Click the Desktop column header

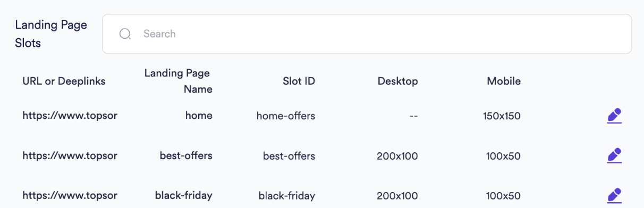(x=397, y=81)
